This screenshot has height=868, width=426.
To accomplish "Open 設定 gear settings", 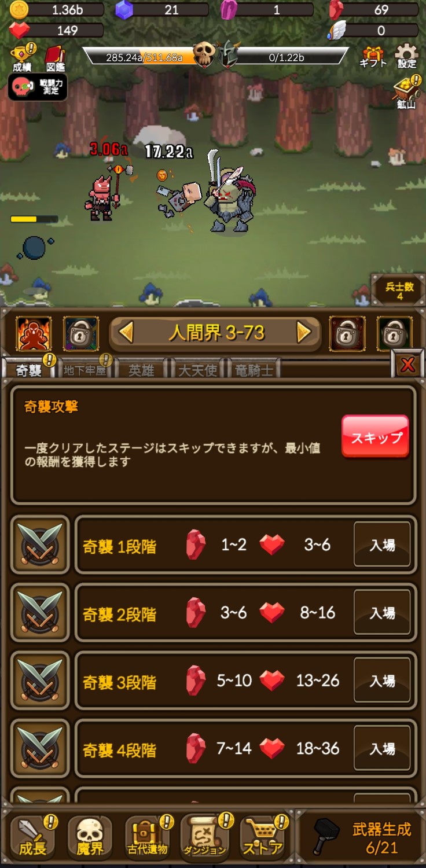I will click(x=407, y=56).
